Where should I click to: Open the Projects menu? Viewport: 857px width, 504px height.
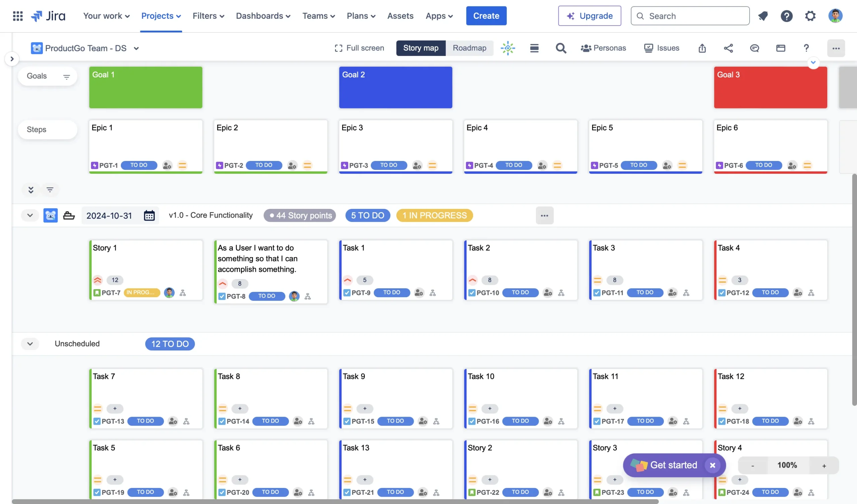pos(161,16)
